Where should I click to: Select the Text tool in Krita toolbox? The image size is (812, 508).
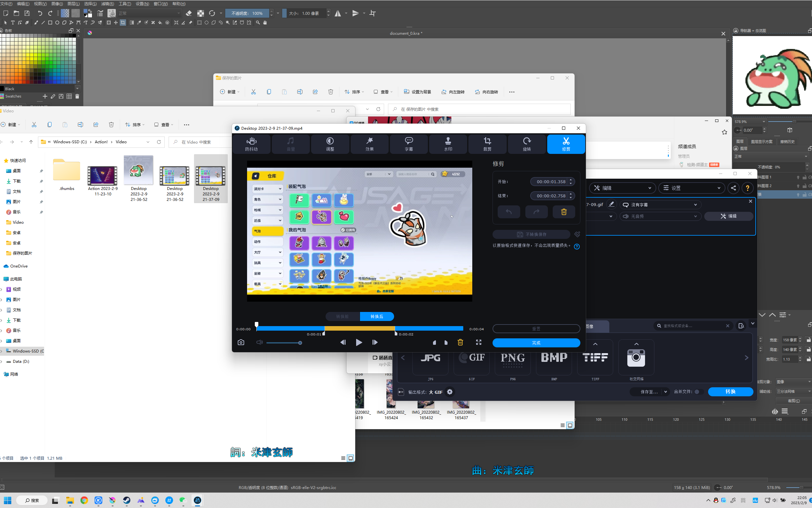tap(13, 23)
